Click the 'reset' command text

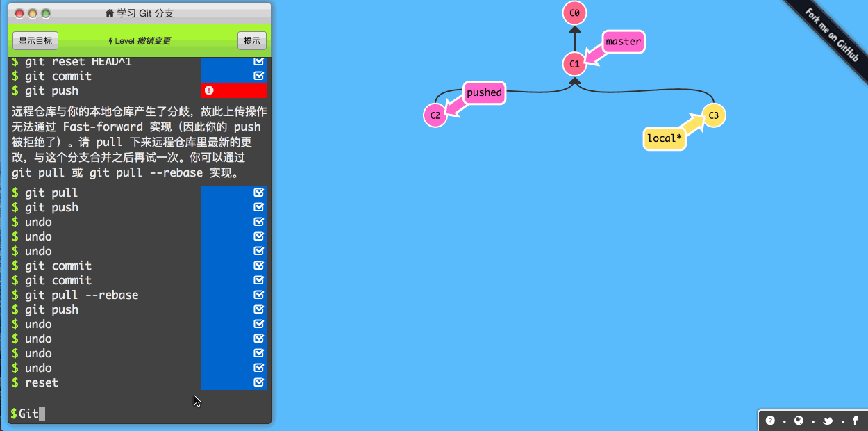click(x=42, y=382)
